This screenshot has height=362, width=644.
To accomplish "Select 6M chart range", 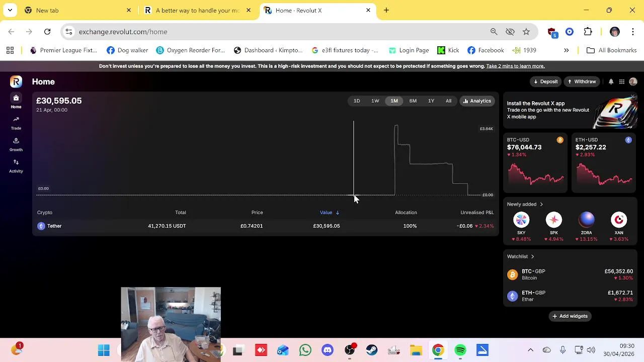I will point(413,101).
